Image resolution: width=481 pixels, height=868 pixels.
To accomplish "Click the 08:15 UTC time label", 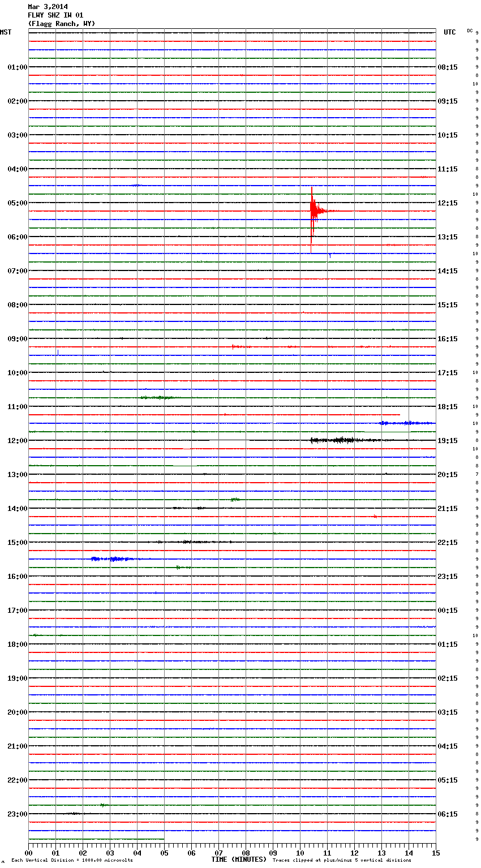I will (448, 67).
